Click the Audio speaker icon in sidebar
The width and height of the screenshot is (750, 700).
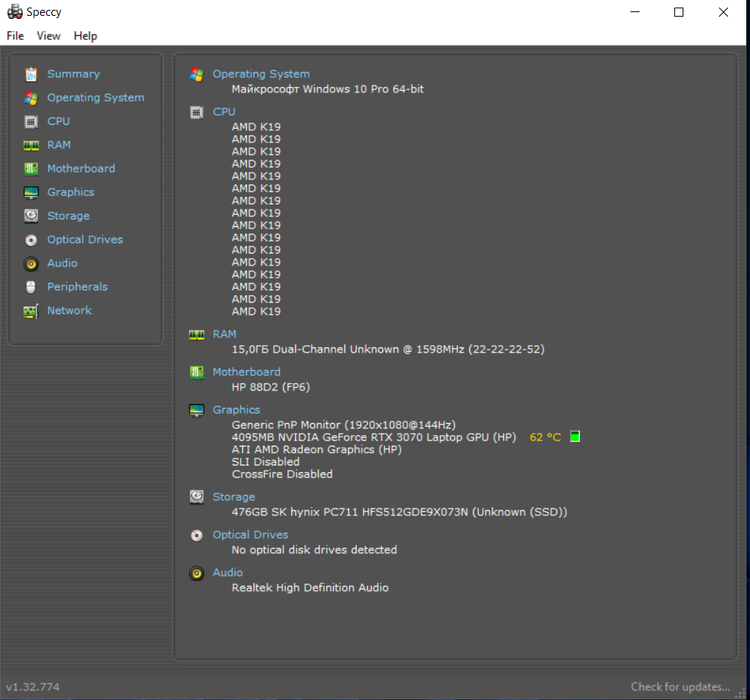31,263
